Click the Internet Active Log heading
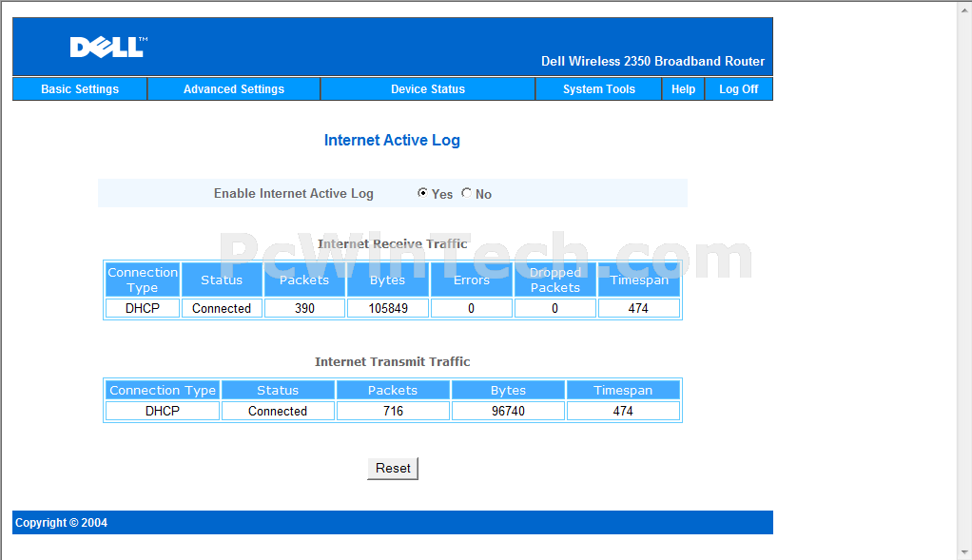Image resolution: width=972 pixels, height=560 pixels. [x=392, y=140]
